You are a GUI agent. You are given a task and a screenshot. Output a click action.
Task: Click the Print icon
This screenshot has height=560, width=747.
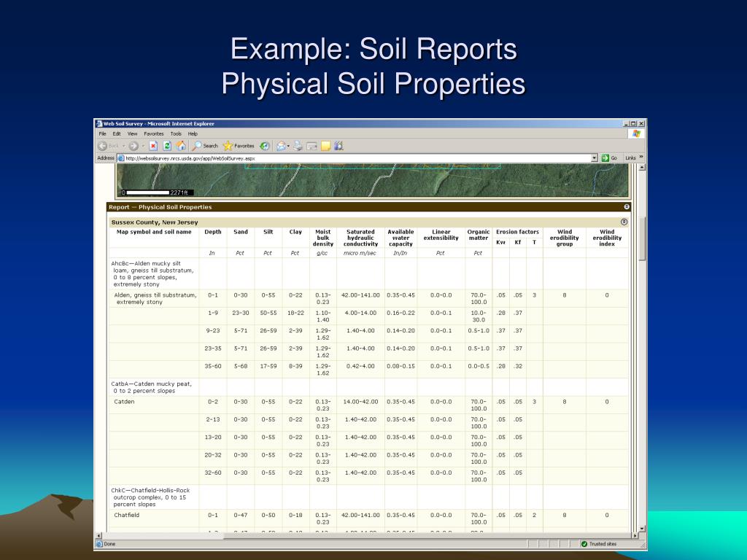(x=298, y=146)
